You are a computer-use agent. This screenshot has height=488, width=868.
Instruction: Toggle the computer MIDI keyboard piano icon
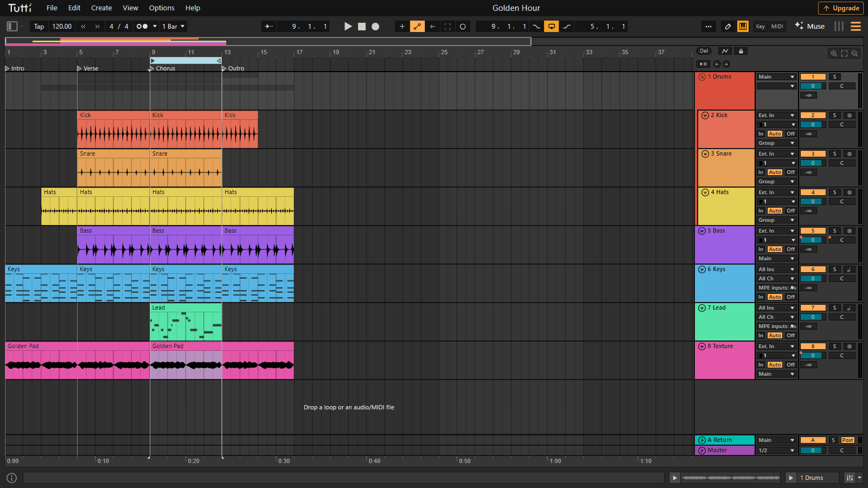(743, 26)
